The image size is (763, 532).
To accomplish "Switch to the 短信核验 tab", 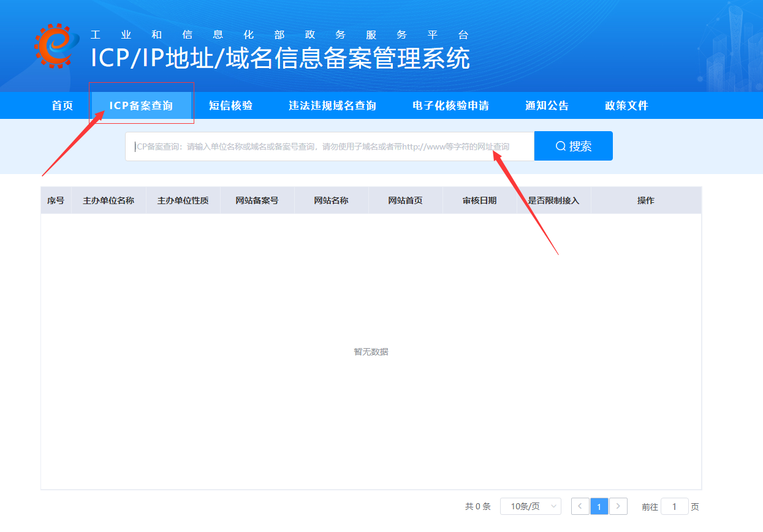I will (x=230, y=105).
